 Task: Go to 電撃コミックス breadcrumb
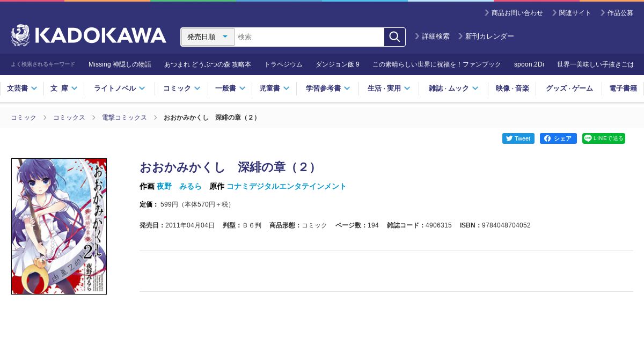(125, 117)
